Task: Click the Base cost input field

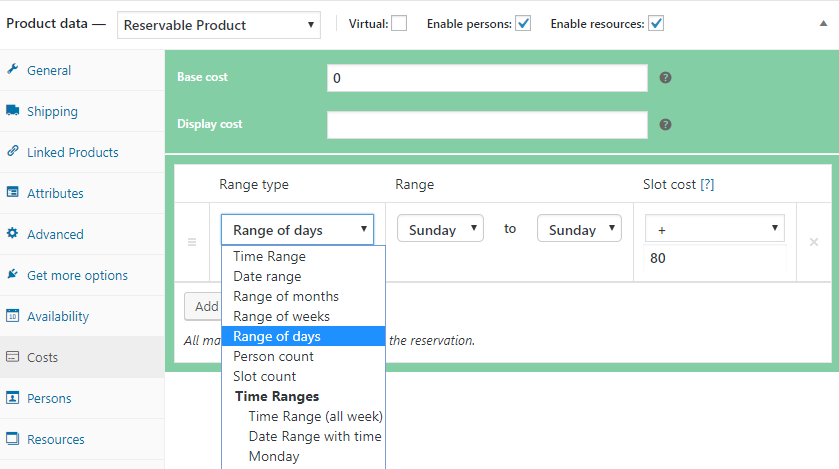Action: pos(487,78)
